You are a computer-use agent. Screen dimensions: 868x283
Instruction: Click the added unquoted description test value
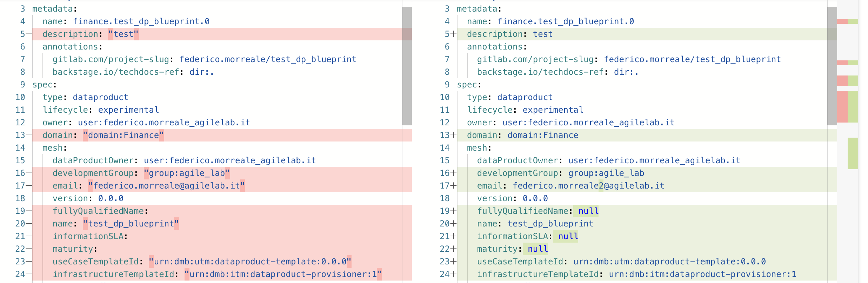pos(543,34)
